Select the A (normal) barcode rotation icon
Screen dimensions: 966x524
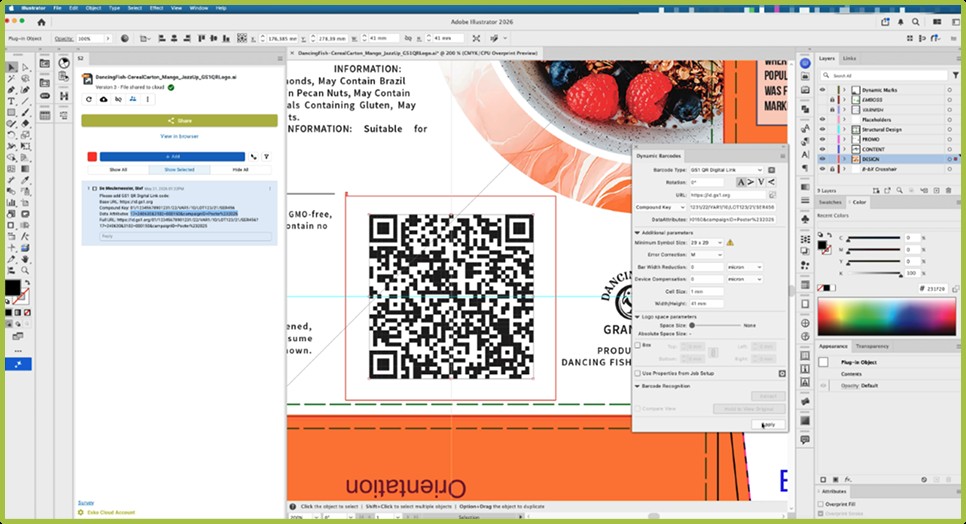pyautogui.click(x=741, y=182)
